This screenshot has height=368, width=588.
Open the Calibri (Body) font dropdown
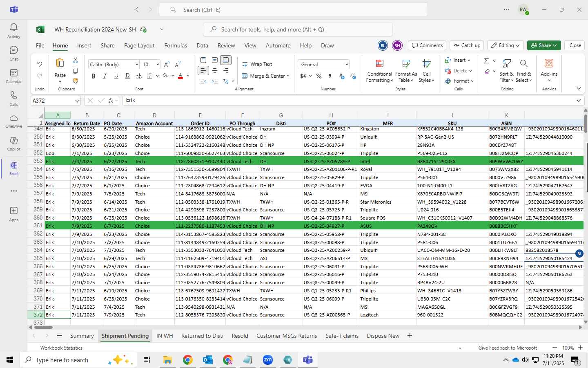137,65
